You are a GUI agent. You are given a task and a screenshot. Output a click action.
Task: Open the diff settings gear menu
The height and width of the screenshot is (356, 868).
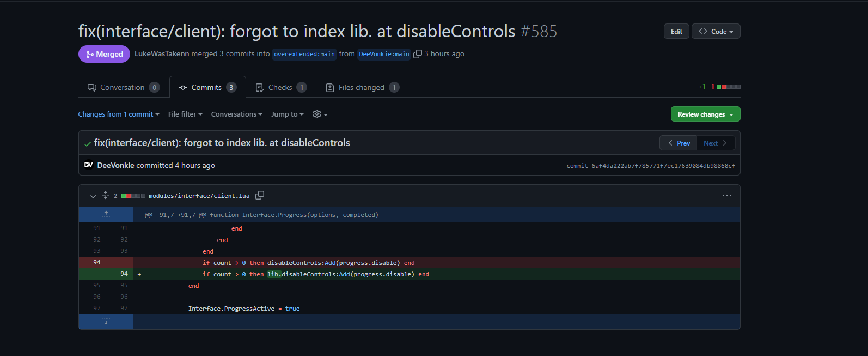320,114
